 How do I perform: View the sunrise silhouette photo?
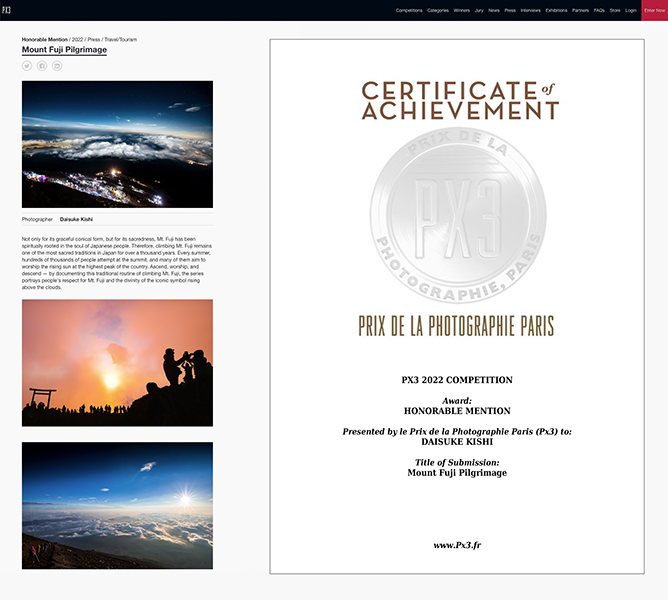(117, 363)
